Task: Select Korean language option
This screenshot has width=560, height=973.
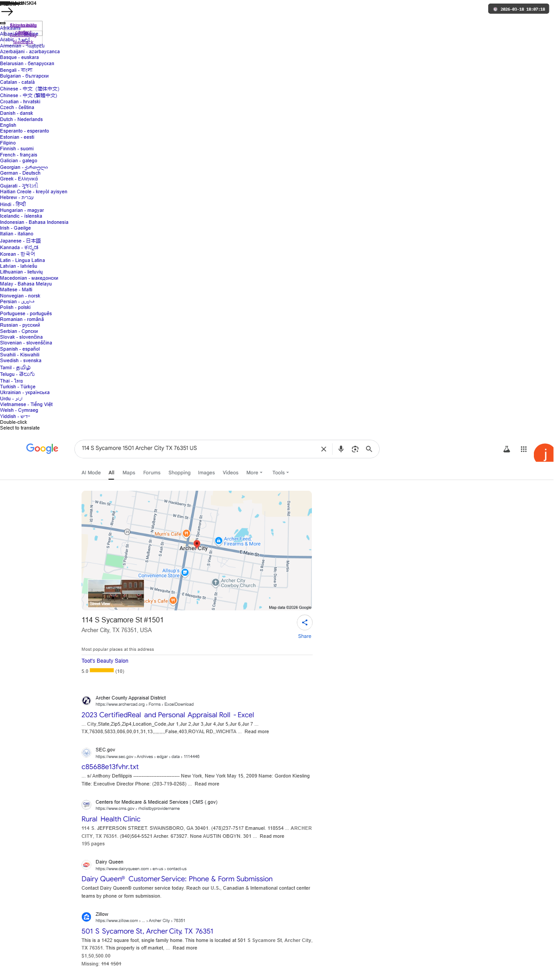Action: point(17,254)
